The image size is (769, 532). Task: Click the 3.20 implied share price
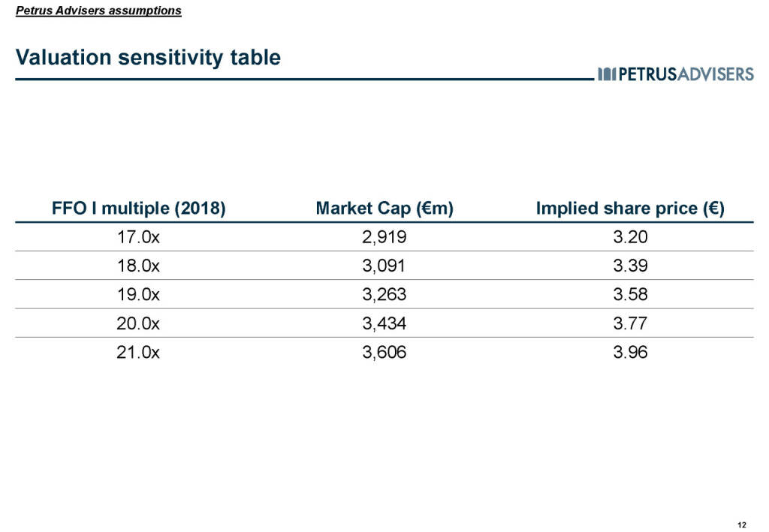tap(629, 238)
